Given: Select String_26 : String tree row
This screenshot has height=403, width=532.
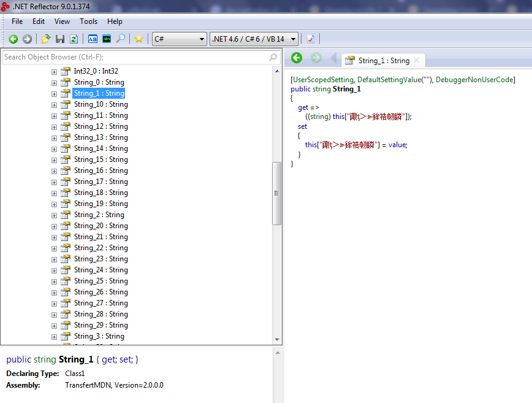Looking at the screenshot, I should (101, 292).
